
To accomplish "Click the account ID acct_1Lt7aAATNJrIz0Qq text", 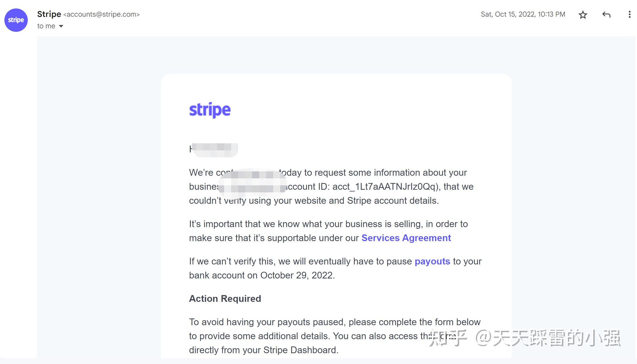I will (x=384, y=187).
